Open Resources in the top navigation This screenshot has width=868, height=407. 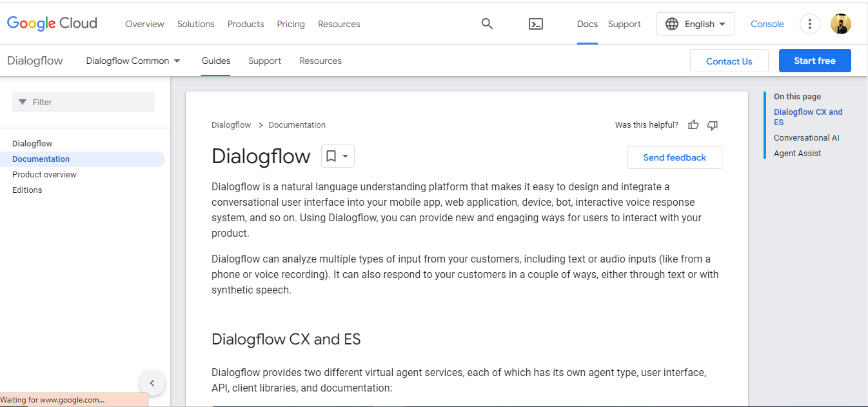coord(339,24)
